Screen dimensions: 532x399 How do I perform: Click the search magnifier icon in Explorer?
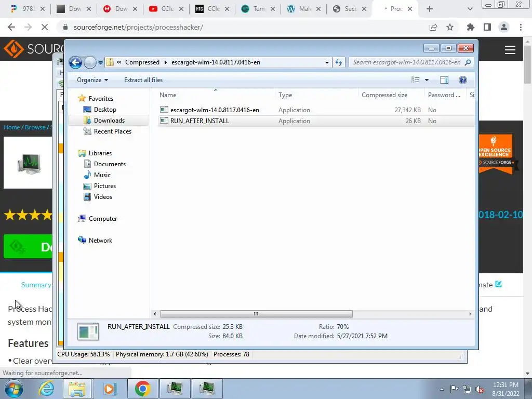coord(468,62)
